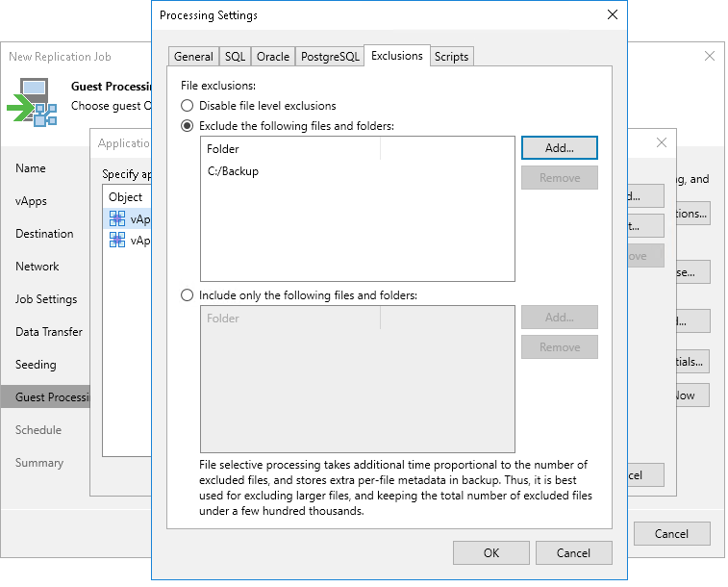Click Remove button for included folders

click(560, 347)
